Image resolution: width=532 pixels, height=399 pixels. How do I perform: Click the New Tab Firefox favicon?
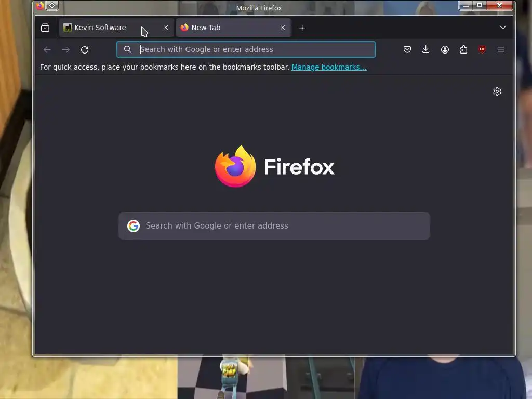click(x=184, y=28)
